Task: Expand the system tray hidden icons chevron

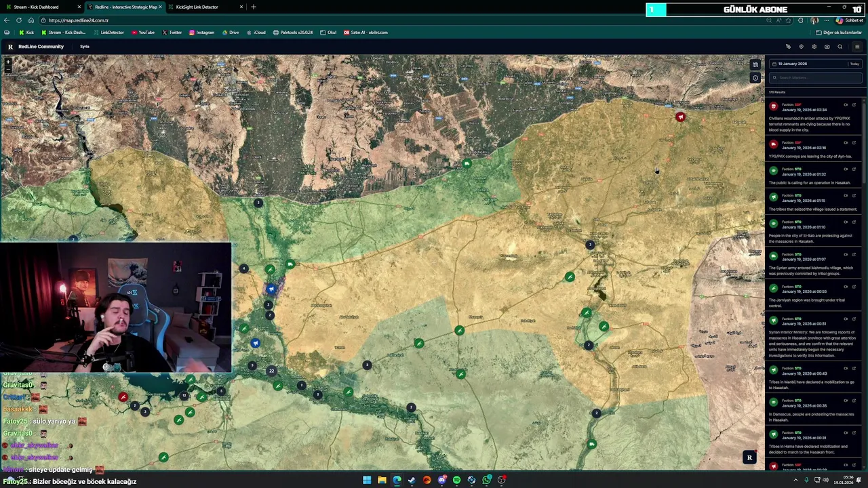Action: (795, 480)
